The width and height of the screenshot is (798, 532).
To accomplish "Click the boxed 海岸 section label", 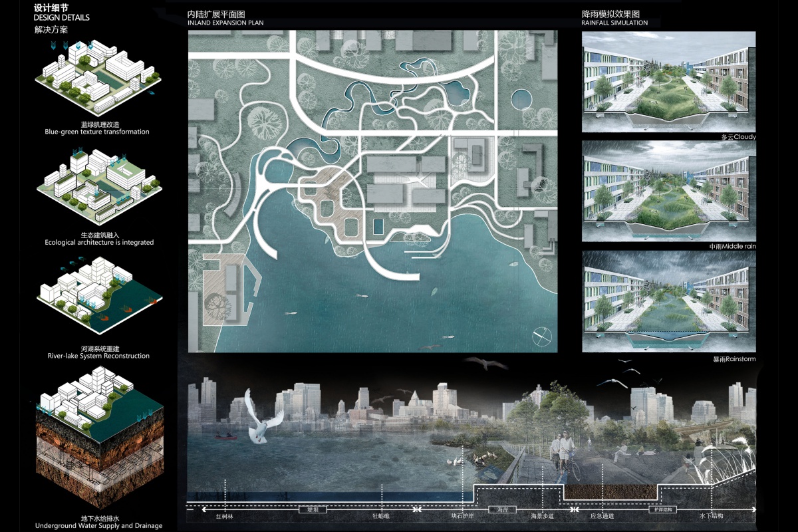I will pos(503,509).
